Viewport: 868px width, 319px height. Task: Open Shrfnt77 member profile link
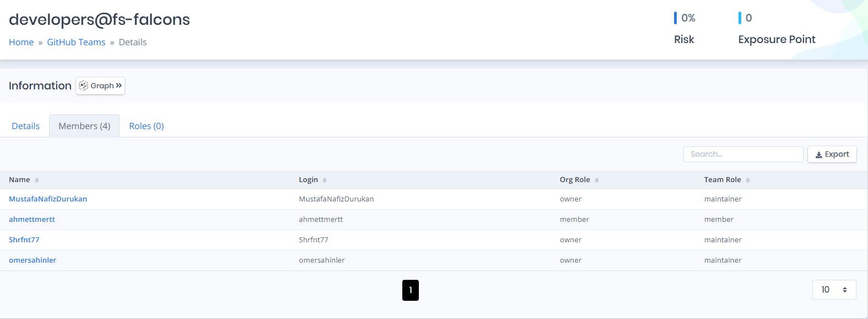pos(24,240)
